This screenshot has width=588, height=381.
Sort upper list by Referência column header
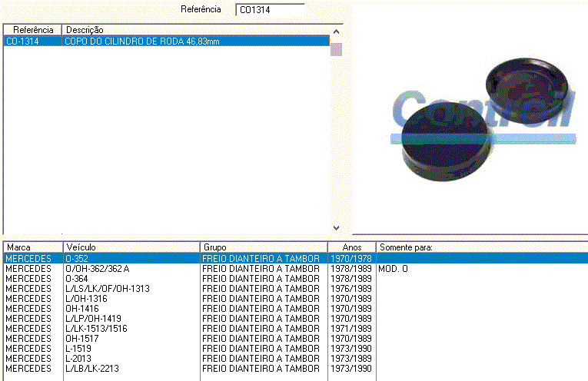click(x=33, y=29)
